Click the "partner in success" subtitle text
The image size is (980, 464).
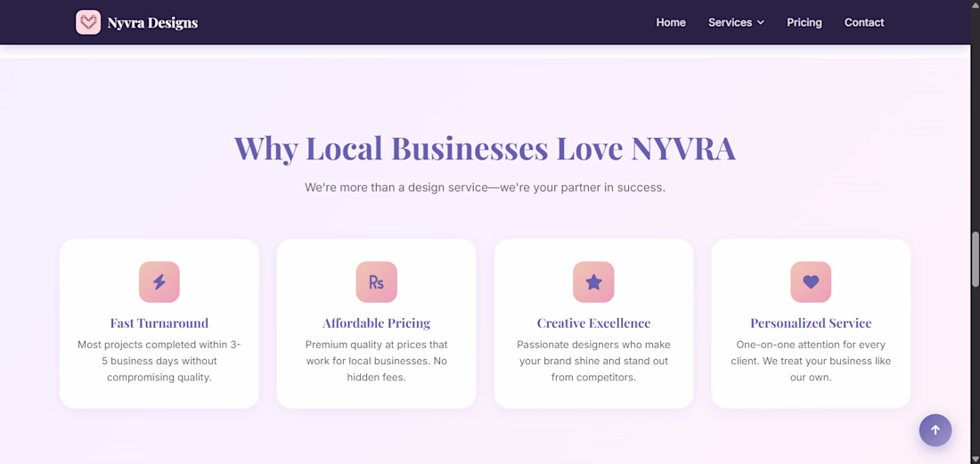click(485, 187)
